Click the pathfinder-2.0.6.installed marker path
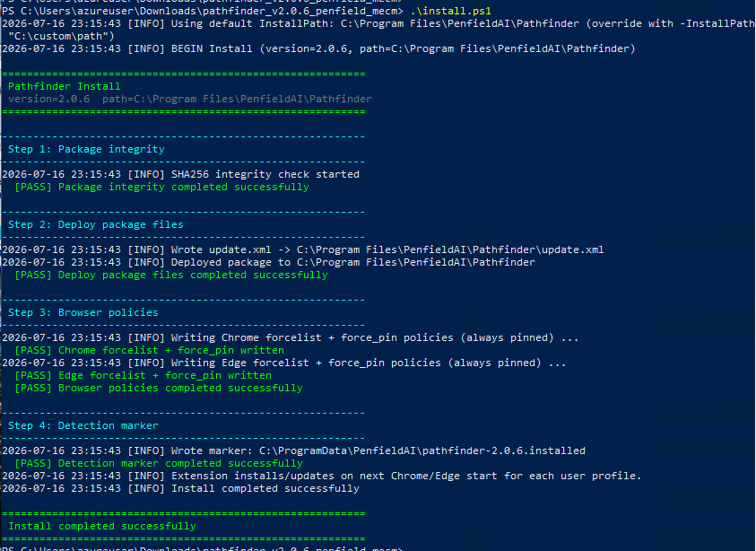 [x=421, y=450]
